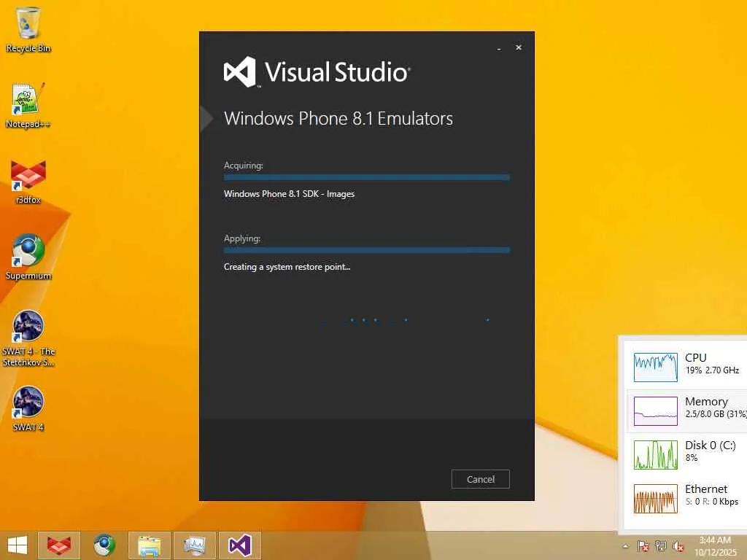Select the 'Windows Phone 8.1 SDK - Images' text
This screenshot has width=747, height=560.
click(x=289, y=194)
